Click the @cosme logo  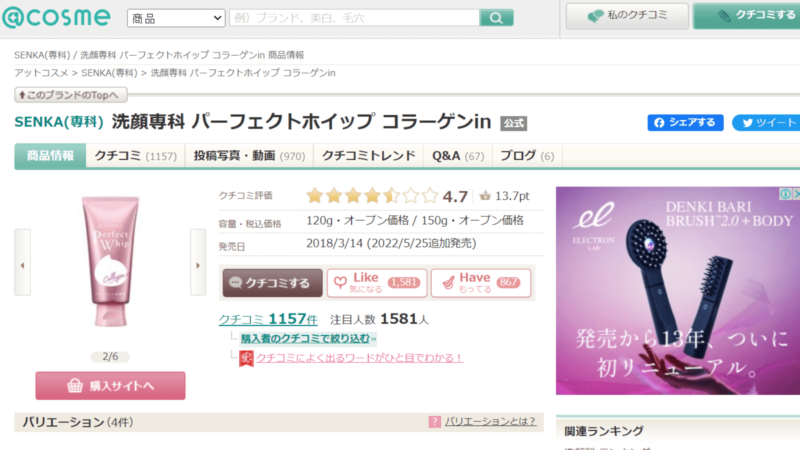point(56,17)
